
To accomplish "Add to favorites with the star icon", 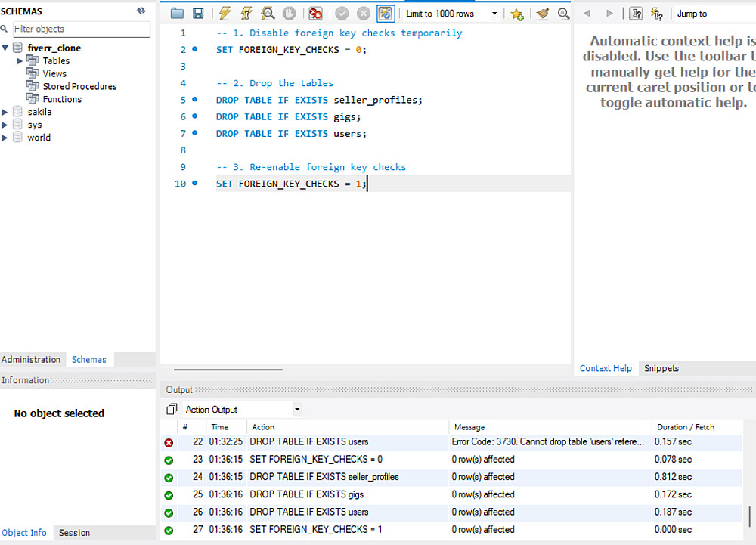I will click(x=516, y=14).
